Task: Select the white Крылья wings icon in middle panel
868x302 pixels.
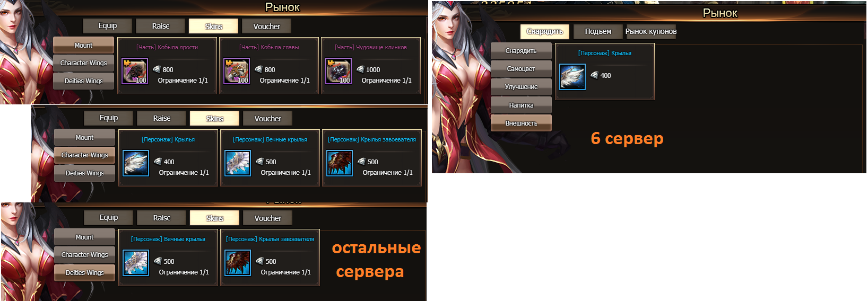Action: (136, 163)
